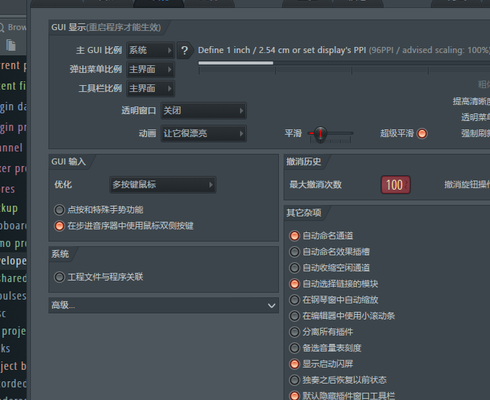490x400 pixels.
Task: Click the display PPI scaling slider bar
Action: (x=344, y=63)
